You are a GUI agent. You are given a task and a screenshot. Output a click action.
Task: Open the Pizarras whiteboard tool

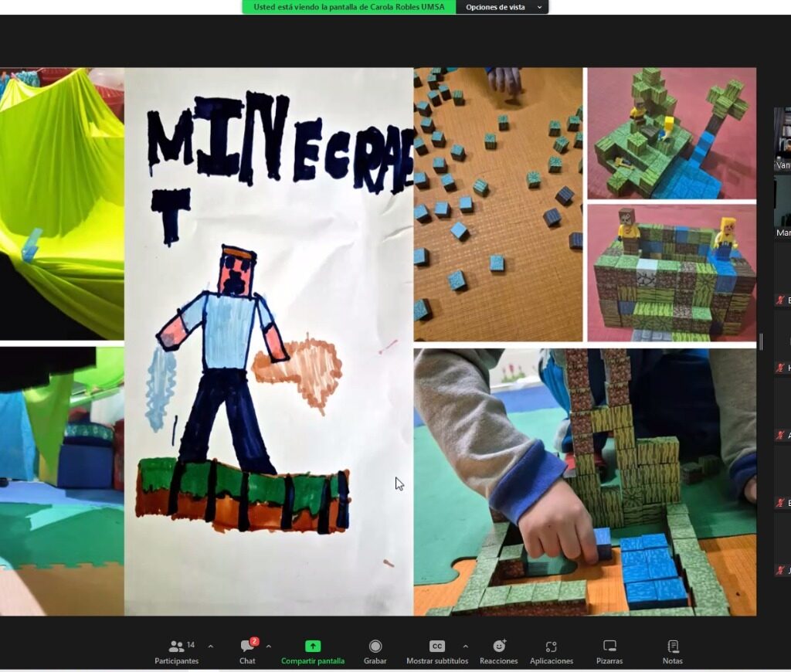[x=609, y=651]
